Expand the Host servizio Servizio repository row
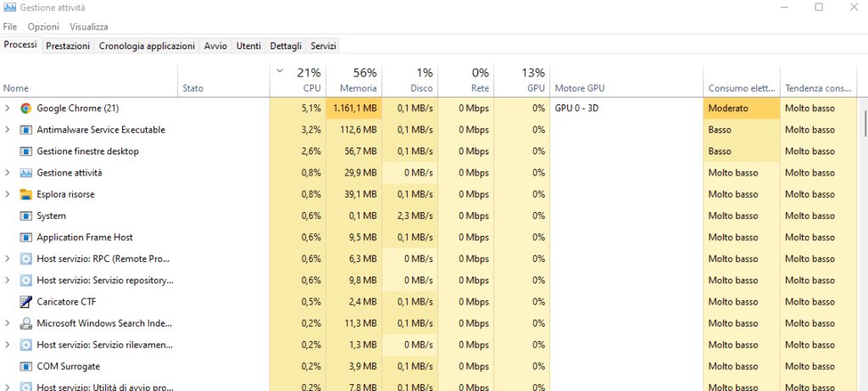The height and width of the screenshot is (391, 868). 8,280
